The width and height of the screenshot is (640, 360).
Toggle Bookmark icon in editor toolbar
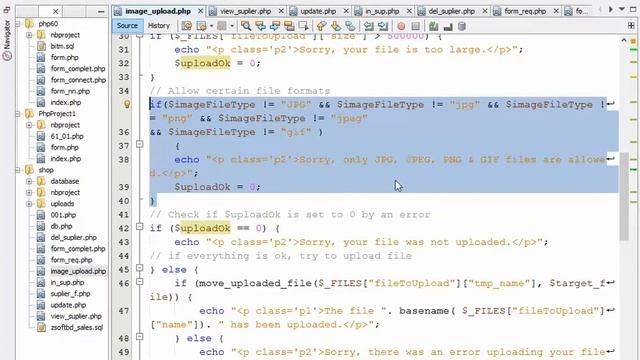tap(350, 26)
